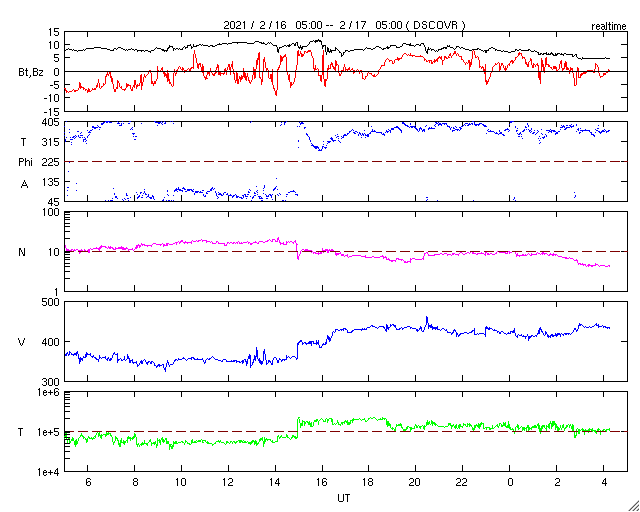Screen dimensions: 640x512
Task: Click the "14" hour label on UT axis
Action: coord(275,483)
